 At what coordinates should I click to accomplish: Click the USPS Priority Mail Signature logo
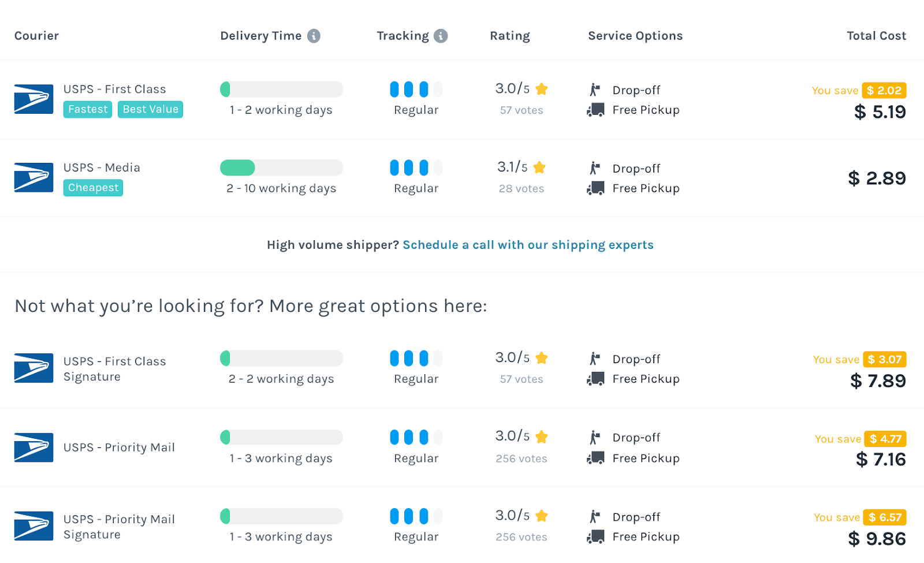(33, 526)
